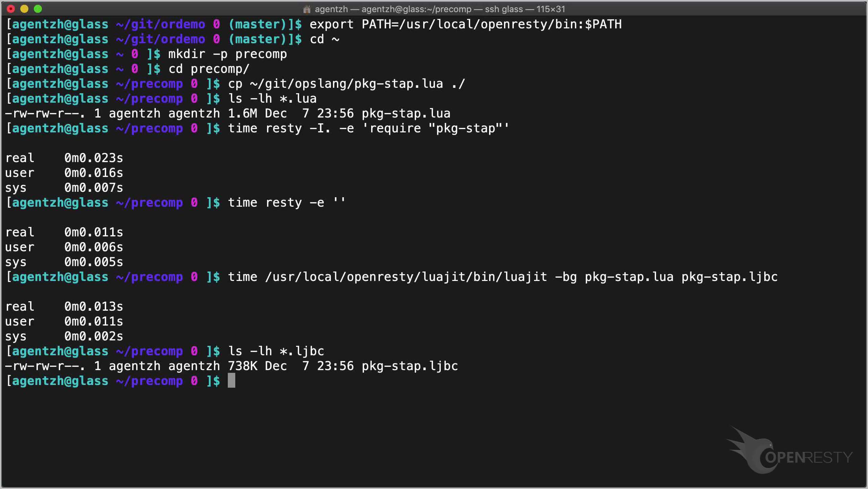Image resolution: width=868 pixels, height=489 pixels.
Task: Click the 'mkdir -p precomp' command
Action: pyautogui.click(x=227, y=54)
